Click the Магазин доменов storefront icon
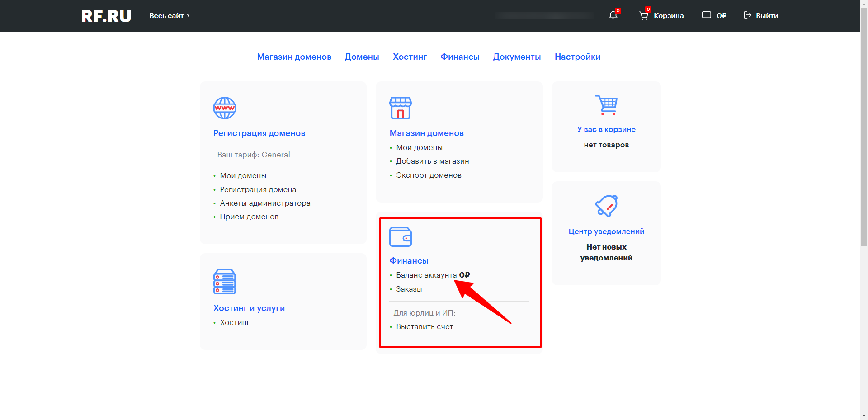This screenshot has width=868, height=420. (401, 108)
